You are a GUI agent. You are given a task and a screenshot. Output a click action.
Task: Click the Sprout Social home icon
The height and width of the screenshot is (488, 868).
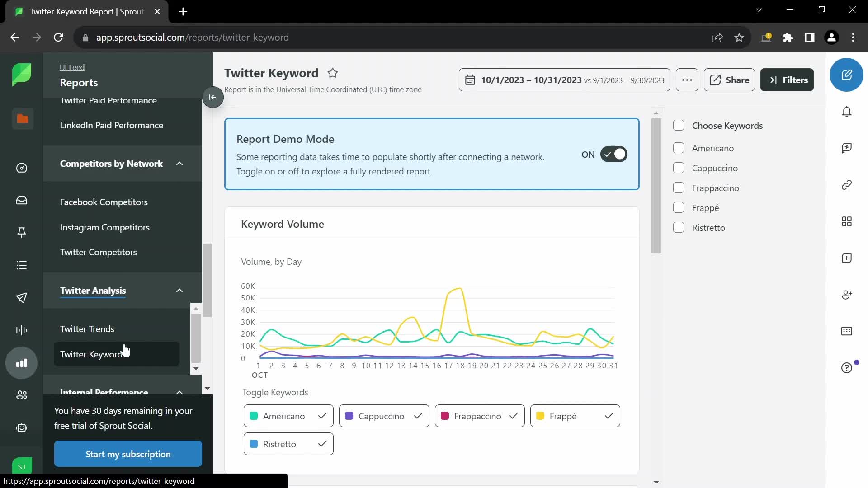click(x=21, y=74)
